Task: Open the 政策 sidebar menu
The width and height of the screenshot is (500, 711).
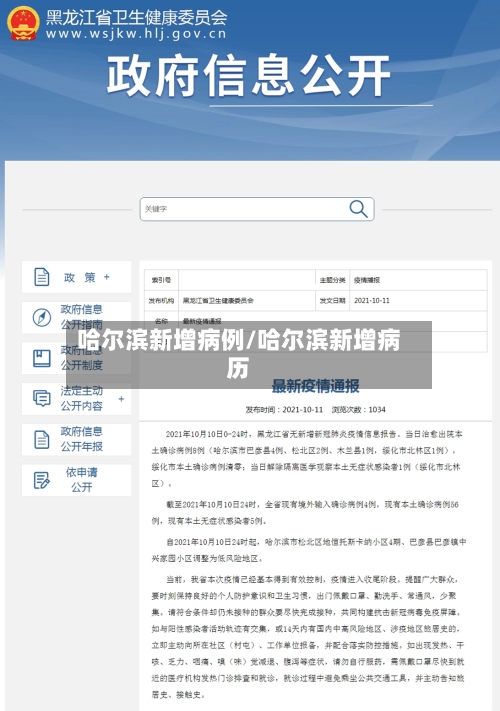Action: click(77, 277)
